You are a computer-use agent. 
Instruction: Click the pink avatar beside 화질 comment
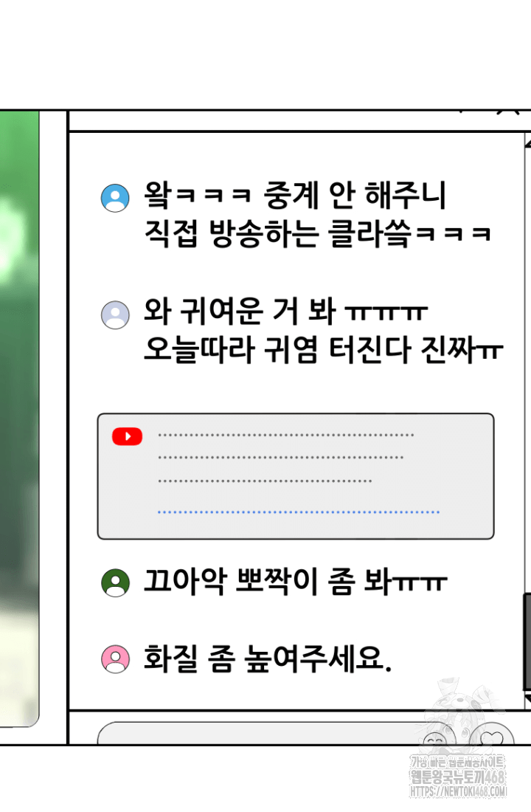115,658
